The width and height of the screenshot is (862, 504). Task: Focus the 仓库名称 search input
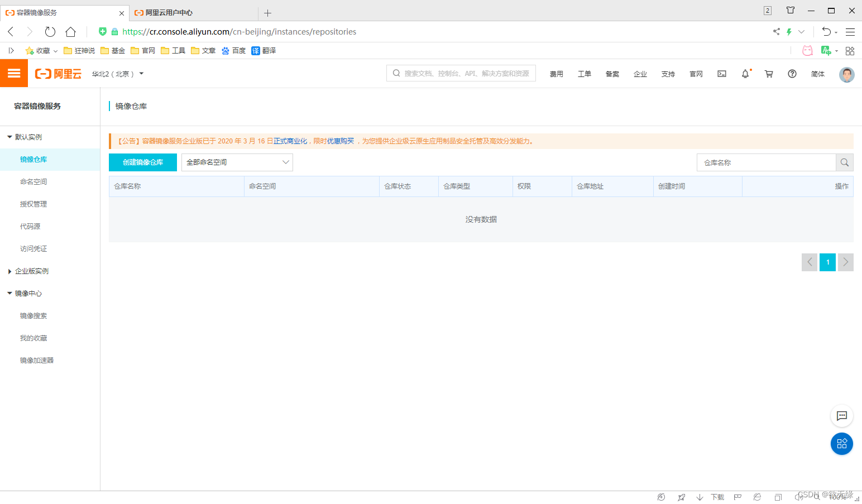click(x=766, y=162)
